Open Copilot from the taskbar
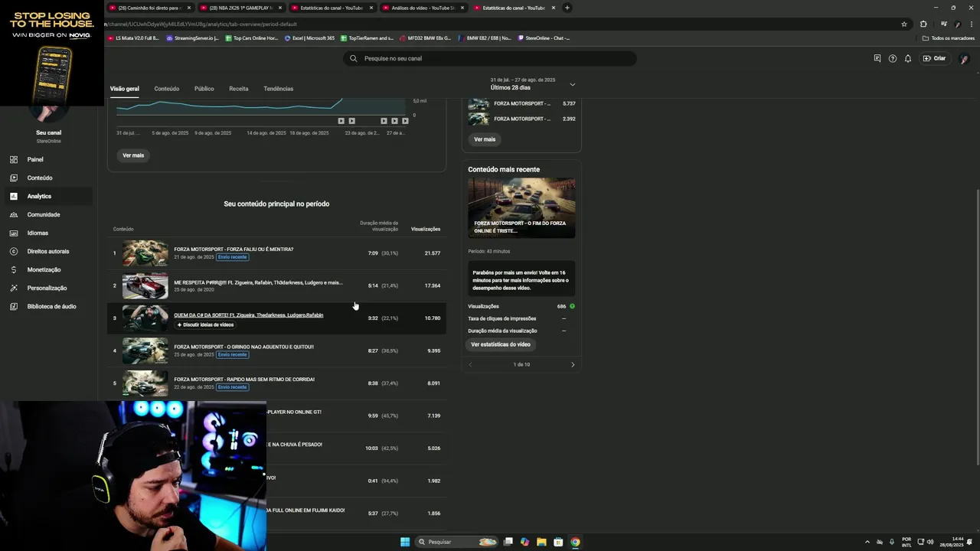980x551 pixels. [x=524, y=542]
